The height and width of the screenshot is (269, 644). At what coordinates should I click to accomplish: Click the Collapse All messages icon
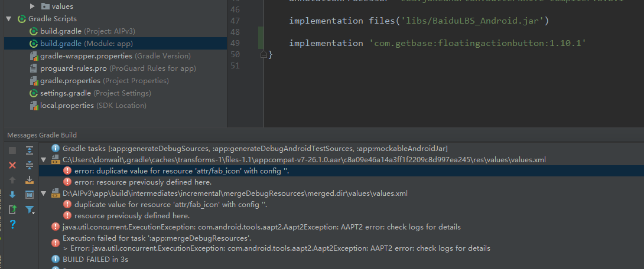tap(29, 165)
